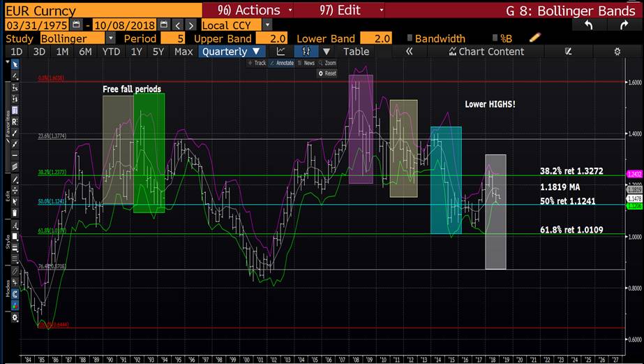The height and width of the screenshot is (364, 644).
Task: Click the pencil edit icon beside %B
Action: point(534,38)
